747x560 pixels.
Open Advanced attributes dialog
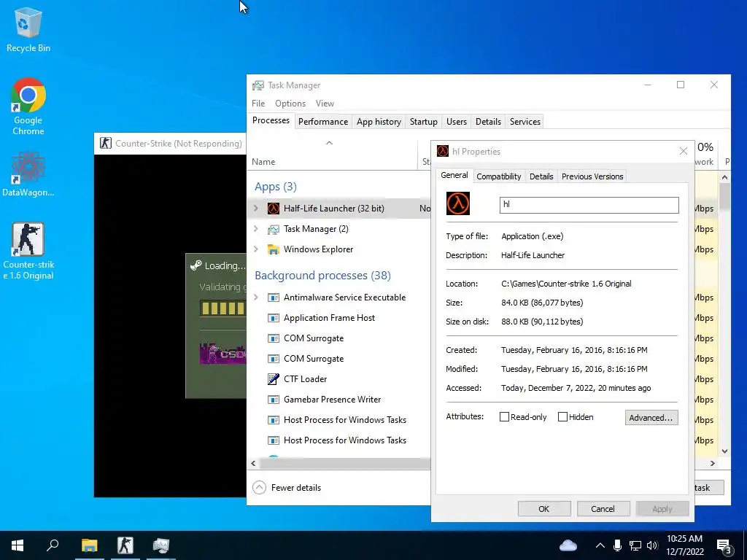(x=651, y=418)
